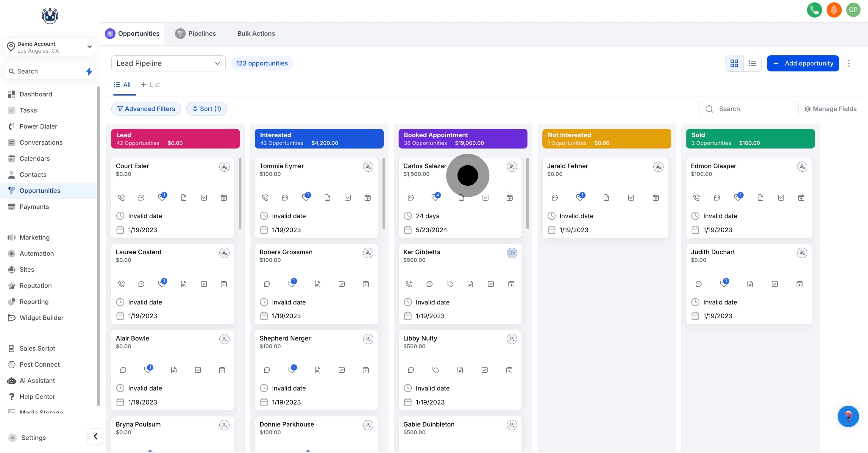Viewport: 868px width, 453px height.
Task: Click the phone call icon on Court Esler card
Action: point(121,198)
